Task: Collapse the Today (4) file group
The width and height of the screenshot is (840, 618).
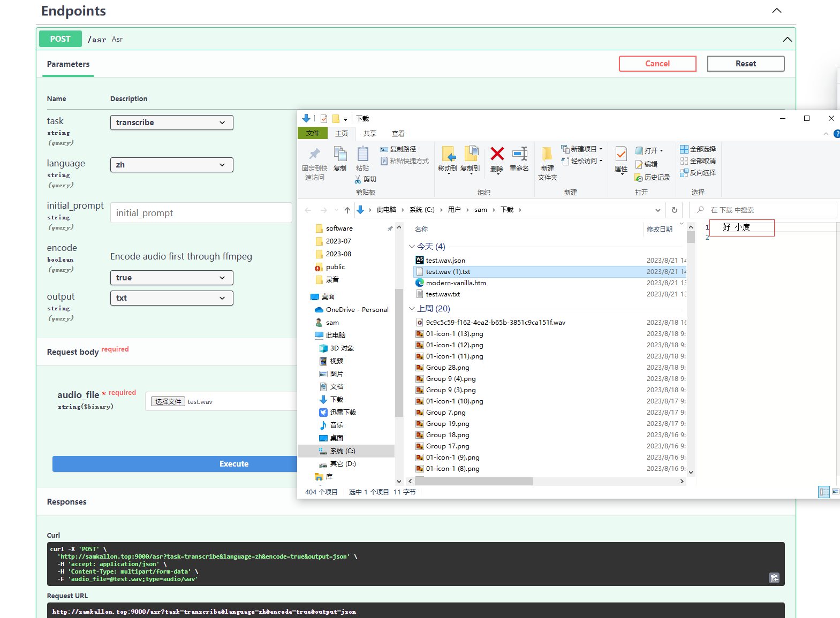Action: click(412, 247)
